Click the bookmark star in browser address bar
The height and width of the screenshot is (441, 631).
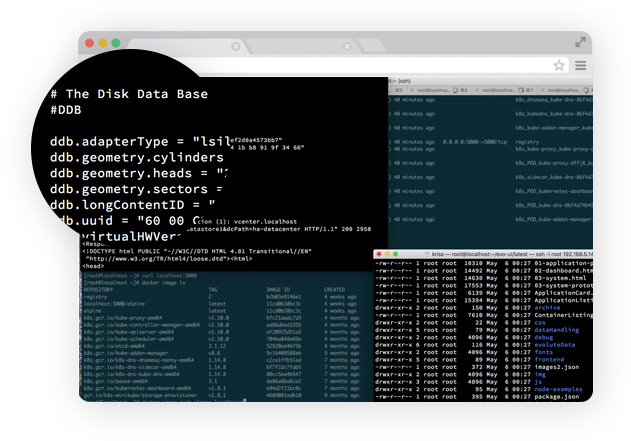(559, 65)
